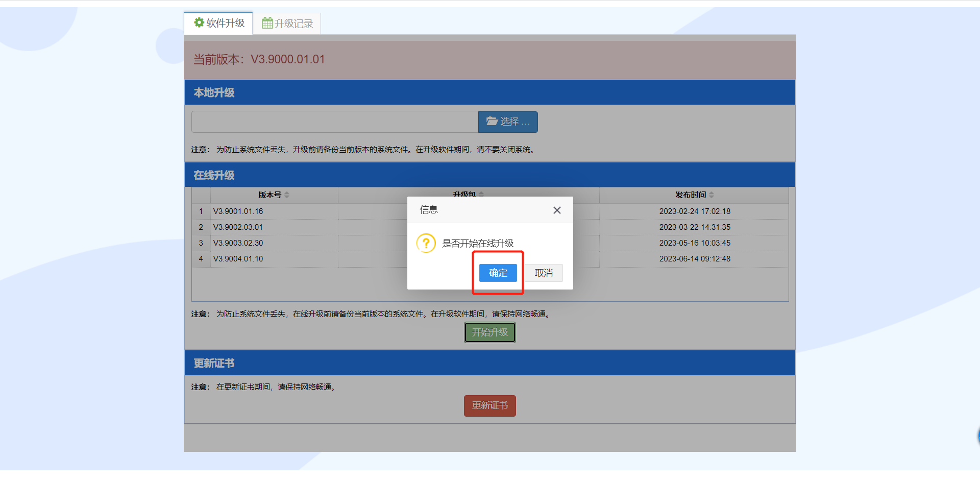Click release time 2023-06-14 09:12:48

[695, 258]
